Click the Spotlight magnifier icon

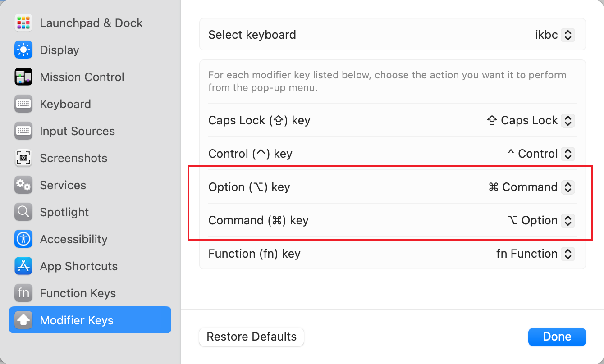pos(23,212)
